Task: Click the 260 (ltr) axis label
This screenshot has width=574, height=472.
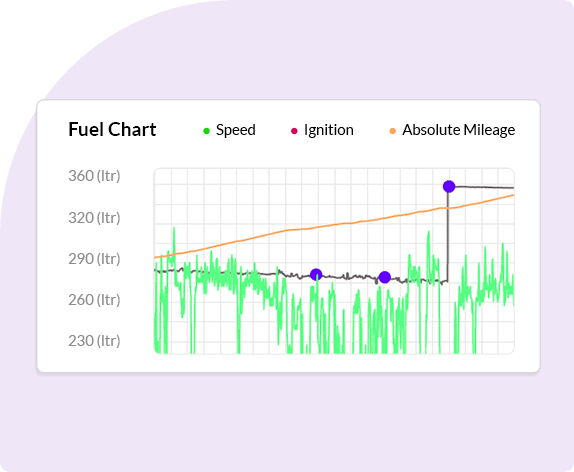Action: 94,300
